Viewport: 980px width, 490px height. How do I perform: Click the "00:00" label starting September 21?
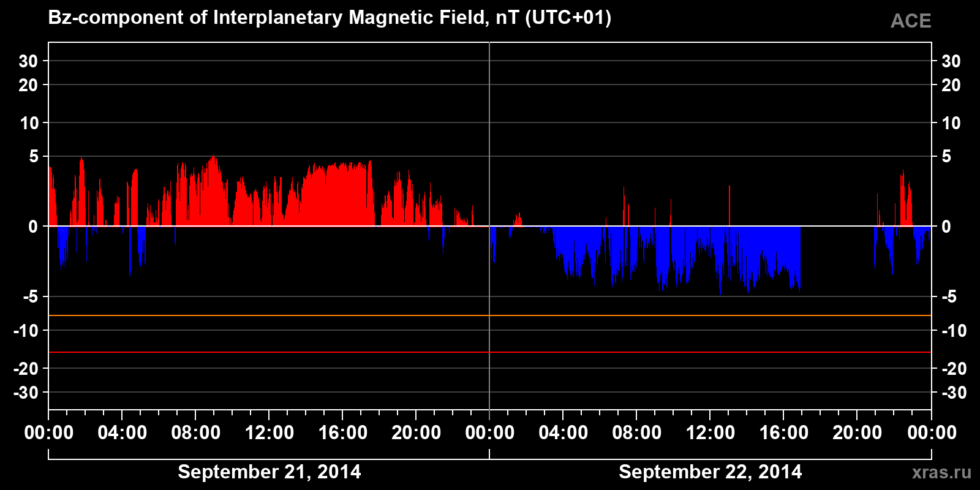point(49,432)
